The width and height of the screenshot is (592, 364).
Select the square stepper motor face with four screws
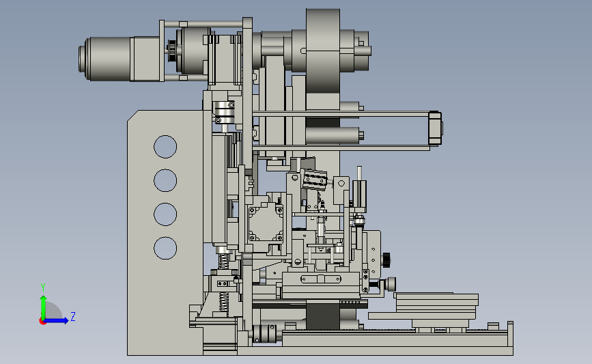(x=266, y=223)
